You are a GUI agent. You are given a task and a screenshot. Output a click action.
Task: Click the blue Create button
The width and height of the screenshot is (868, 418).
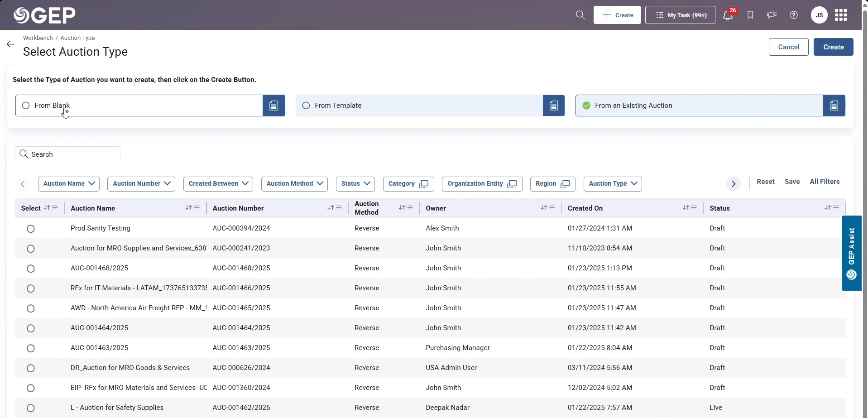pos(833,47)
